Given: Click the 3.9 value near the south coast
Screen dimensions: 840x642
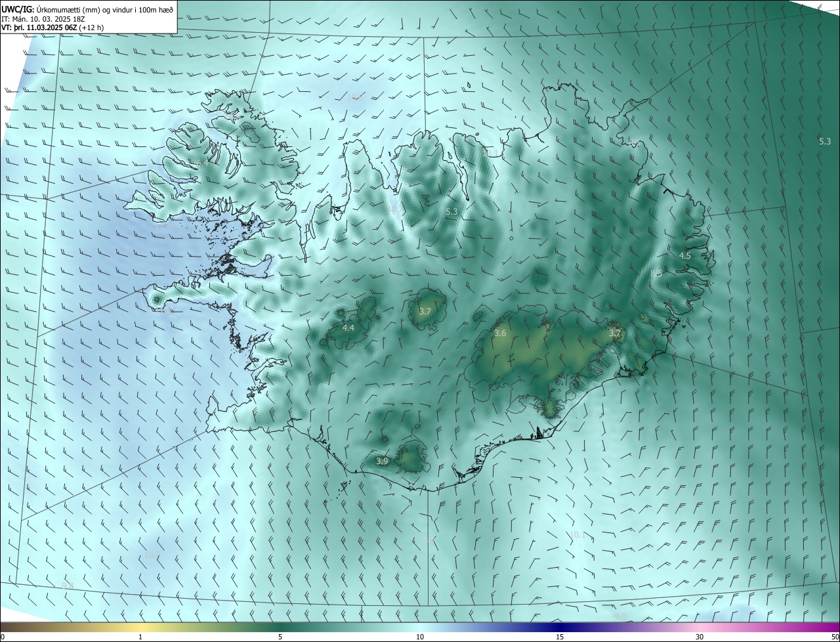Looking at the screenshot, I should pyautogui.click(x=382, y=461).
